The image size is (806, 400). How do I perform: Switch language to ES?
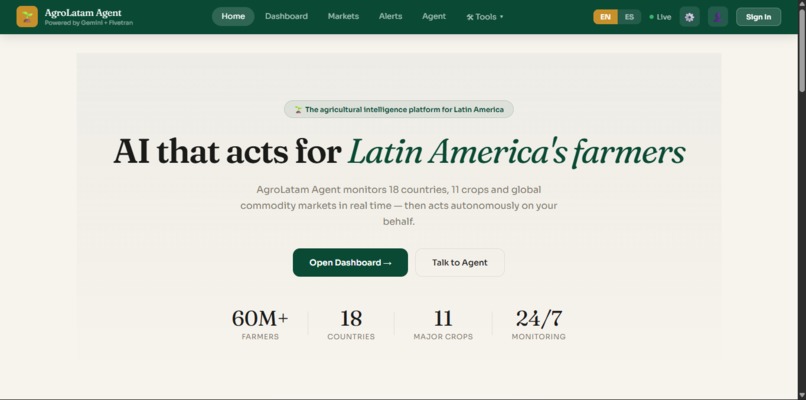coord(629,17)
